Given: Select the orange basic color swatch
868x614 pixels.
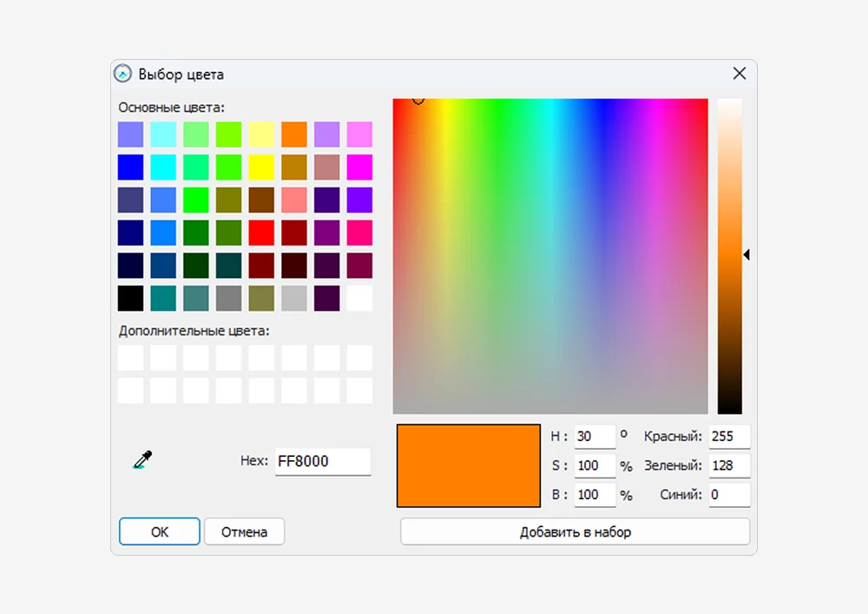Looking at the screenshot, I should point(293,135).
